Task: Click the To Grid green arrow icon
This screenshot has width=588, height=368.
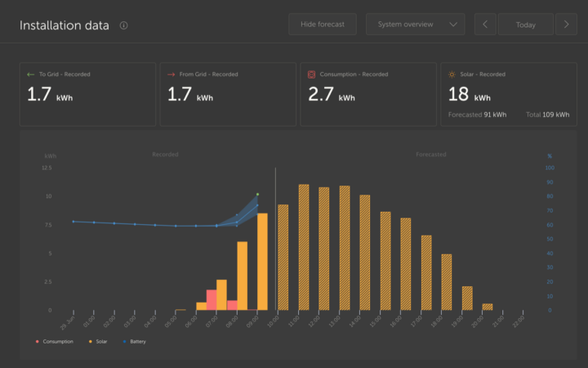Action: point(31,74)
